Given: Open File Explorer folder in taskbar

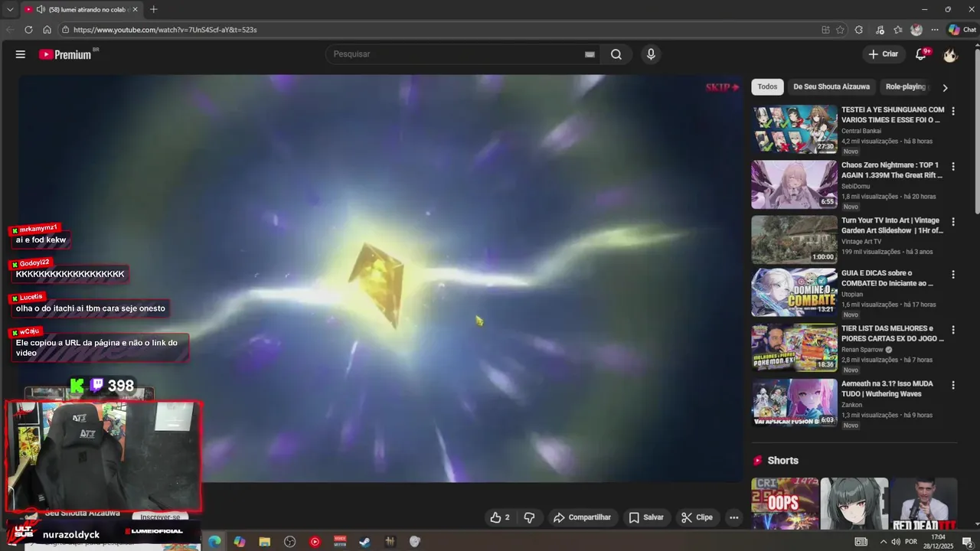Looking at the screenshot, I should [x=265, y=542].
